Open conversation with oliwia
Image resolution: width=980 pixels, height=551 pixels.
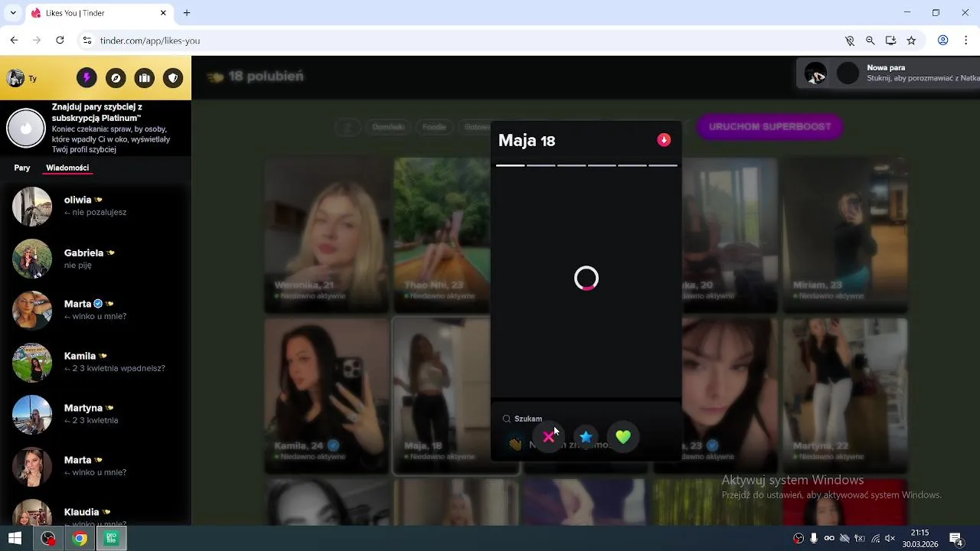(96, 206)
